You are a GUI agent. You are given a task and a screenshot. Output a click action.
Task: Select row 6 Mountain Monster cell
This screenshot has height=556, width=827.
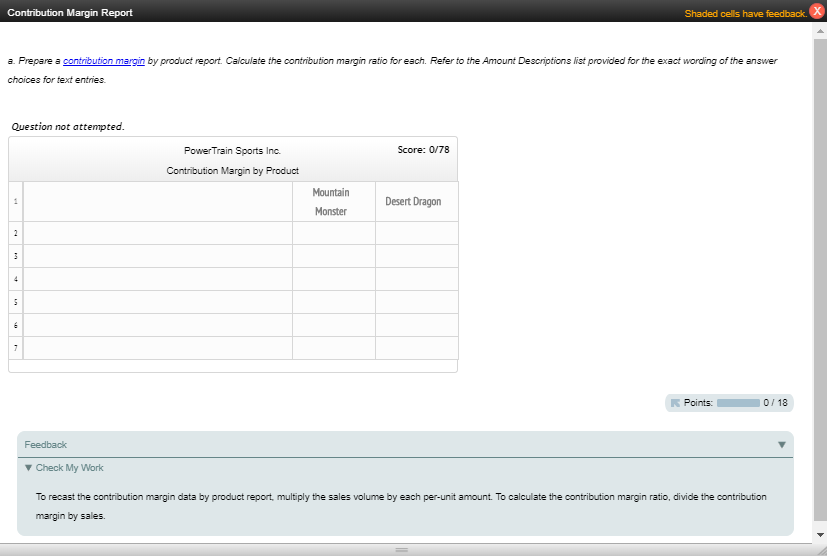(334, 325)
